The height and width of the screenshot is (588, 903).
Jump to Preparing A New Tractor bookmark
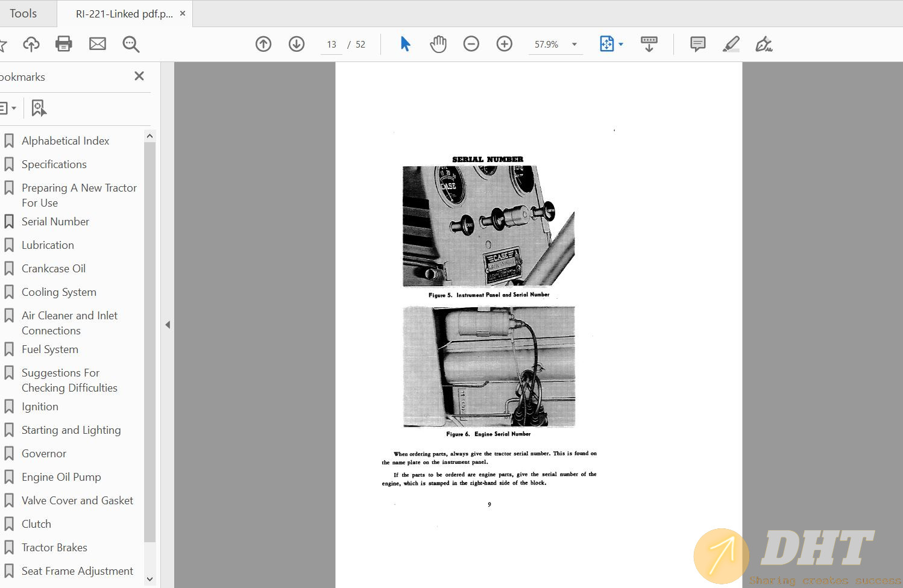(x=79, y=195)
